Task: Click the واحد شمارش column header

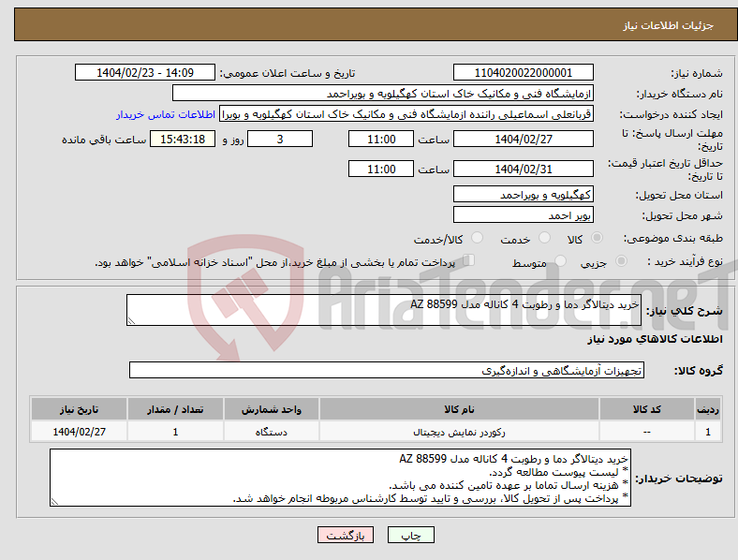Action: (271, 409)
